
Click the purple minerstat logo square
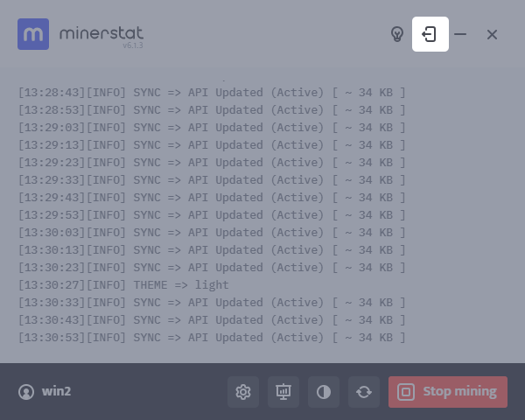[x=33, y=34]
